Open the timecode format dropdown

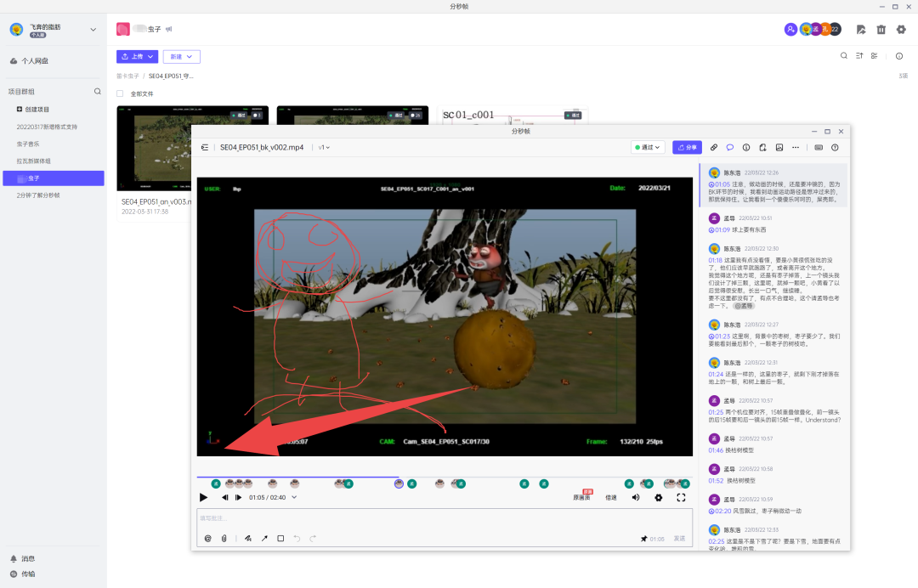(x=294, y=497)
